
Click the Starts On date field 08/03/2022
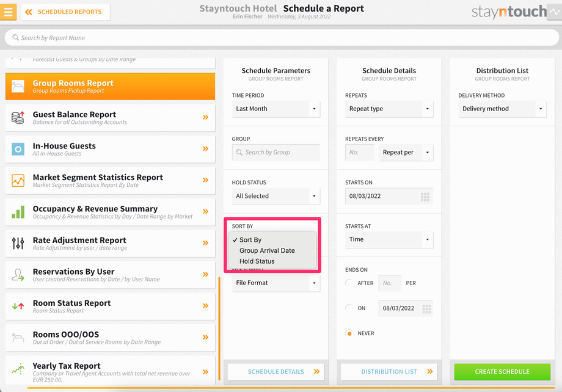[389, 197]
